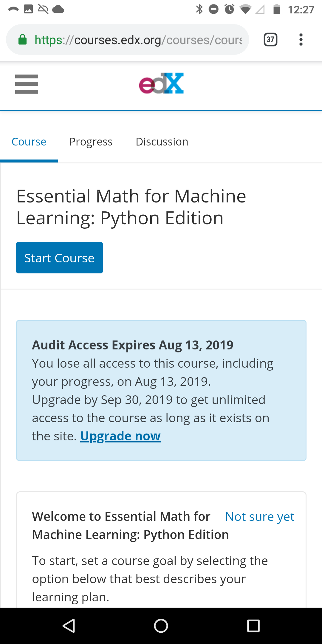This screenshot has height=644, width=322.
Task: Open Chrome's three-dot overflow menu
Action: pos(301,40)
